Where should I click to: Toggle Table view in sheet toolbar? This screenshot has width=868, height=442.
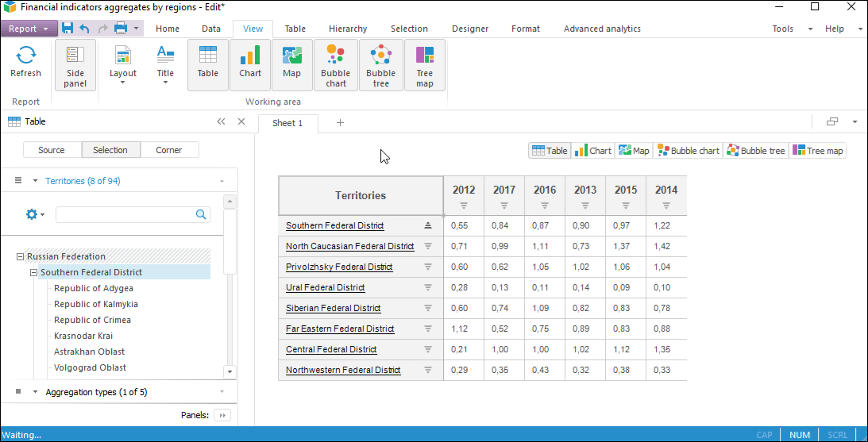point(550,151)
